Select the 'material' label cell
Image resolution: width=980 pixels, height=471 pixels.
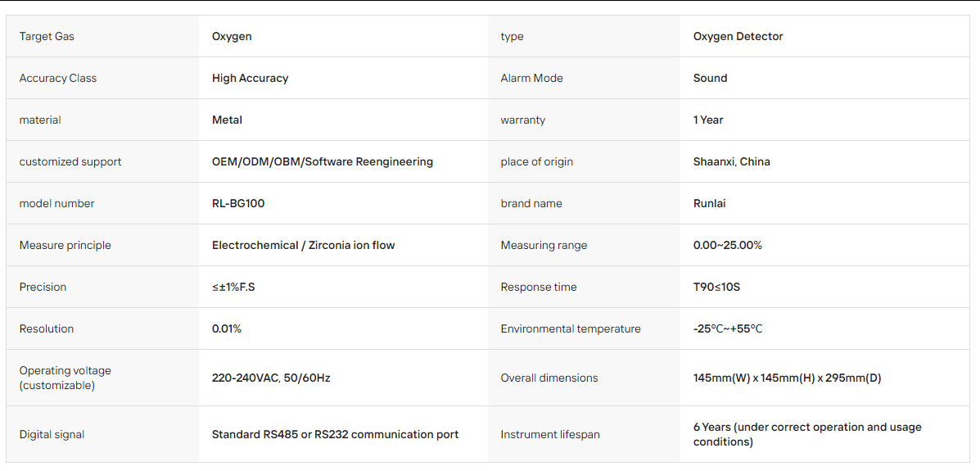pyautogui.click(x=40, y=120)
